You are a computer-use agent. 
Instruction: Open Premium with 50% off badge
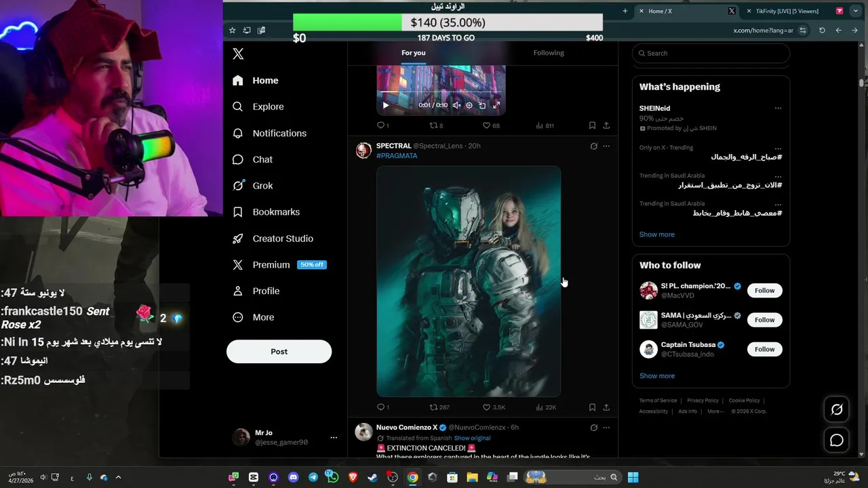pos(279,265)
